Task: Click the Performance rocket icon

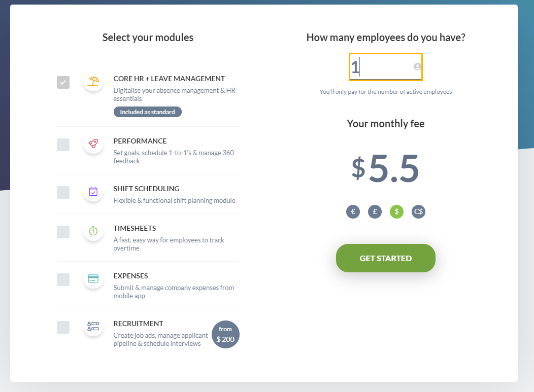Action: (93, 144)
